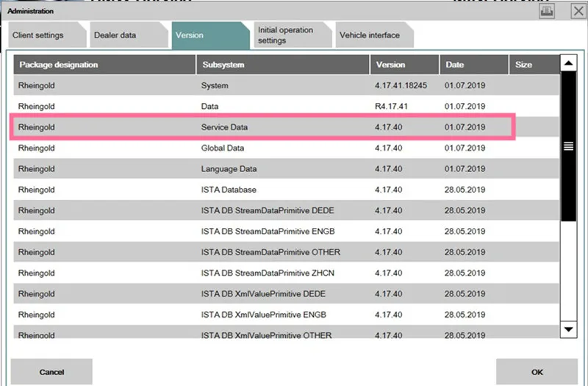Select version 4.17.41.18245 cell

point(401,85)
